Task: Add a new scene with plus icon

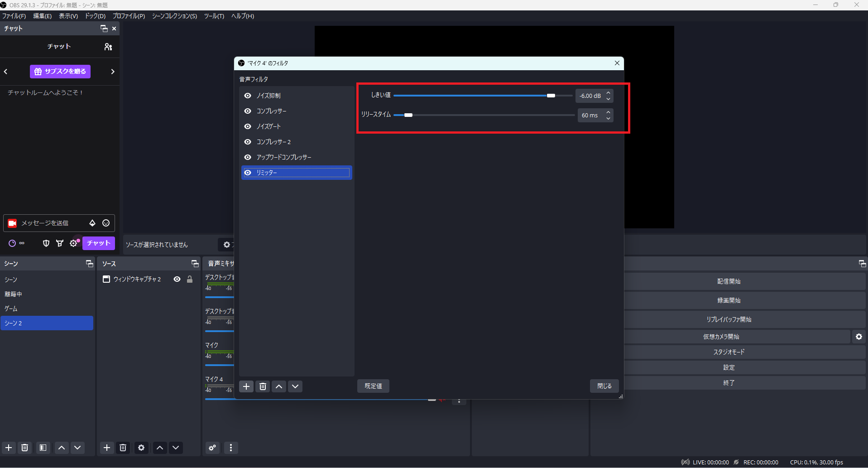Action: click(x=9, y=448)
